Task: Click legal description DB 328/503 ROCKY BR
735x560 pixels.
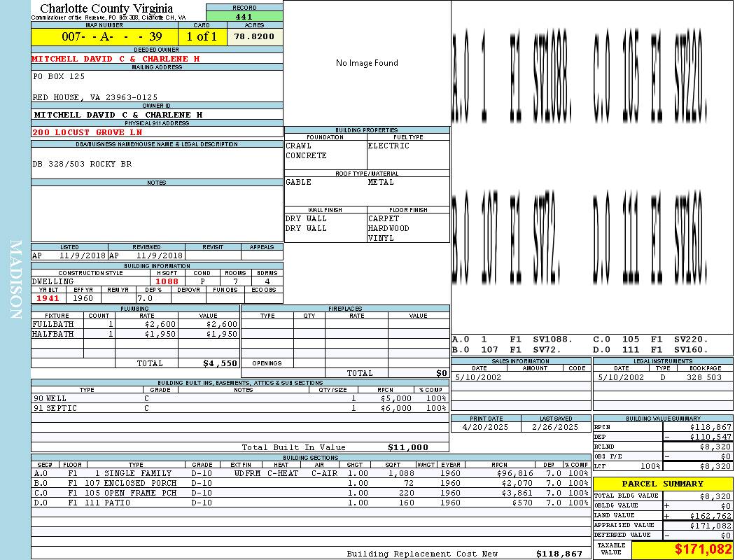Action: point(83,164)
